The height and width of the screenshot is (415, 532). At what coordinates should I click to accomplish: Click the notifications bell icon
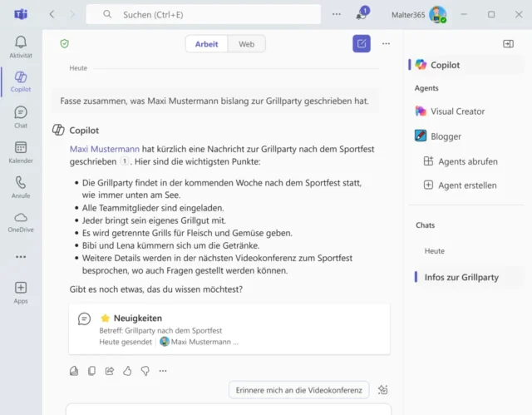(361, 15)
